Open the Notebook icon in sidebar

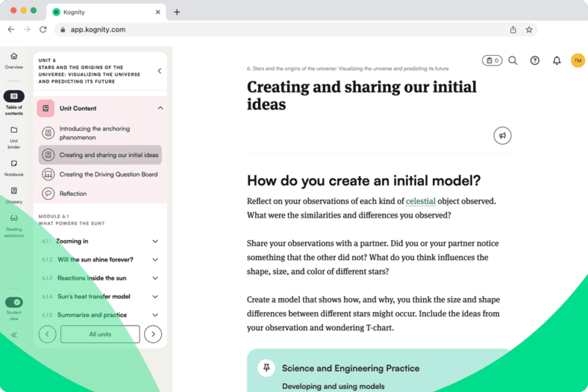click(x=14, y=164)
